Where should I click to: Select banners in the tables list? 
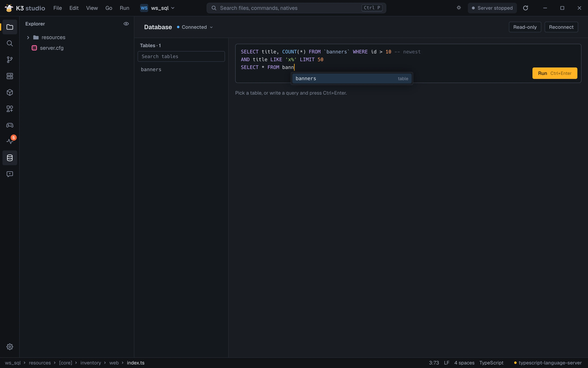(181, 70)
